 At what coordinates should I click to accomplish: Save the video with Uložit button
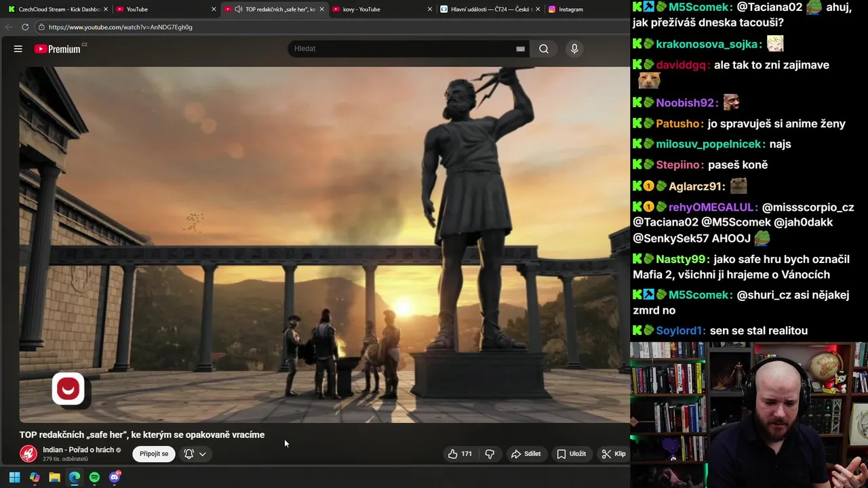pos(572,454)
